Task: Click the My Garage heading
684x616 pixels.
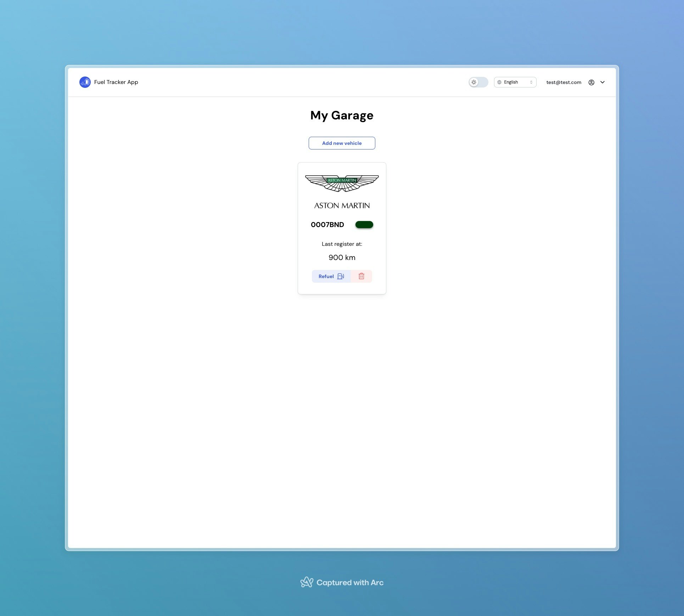Action: tap(342, 115)
